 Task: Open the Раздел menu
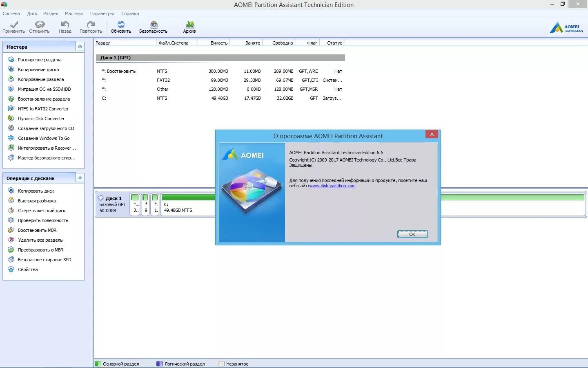pyautogui.click(x=51, y=13)
